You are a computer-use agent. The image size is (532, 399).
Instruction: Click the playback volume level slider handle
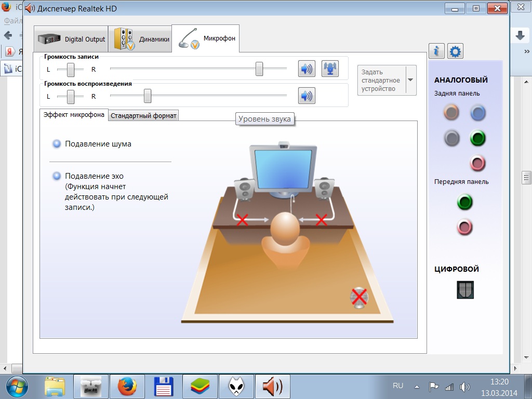pos(147,96)
